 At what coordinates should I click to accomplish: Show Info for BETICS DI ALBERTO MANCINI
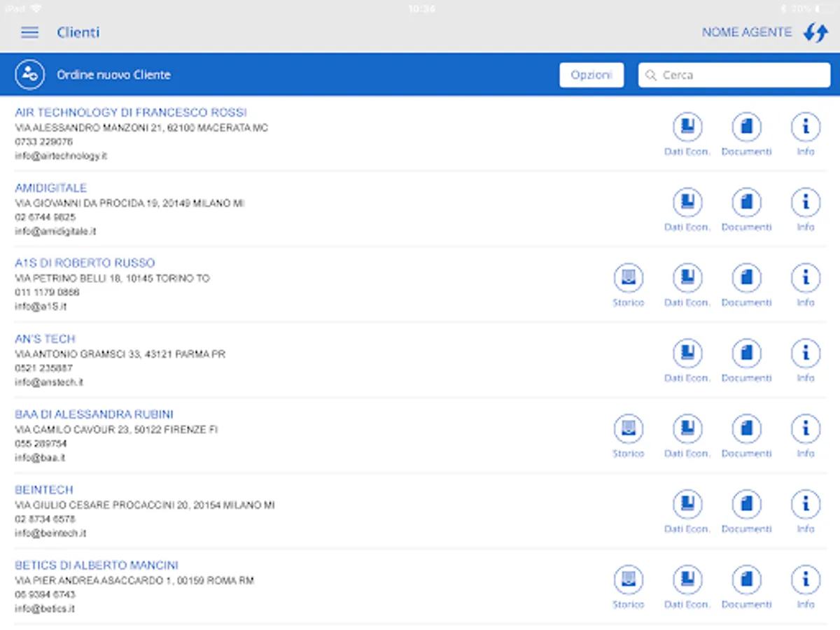[806, 588]
